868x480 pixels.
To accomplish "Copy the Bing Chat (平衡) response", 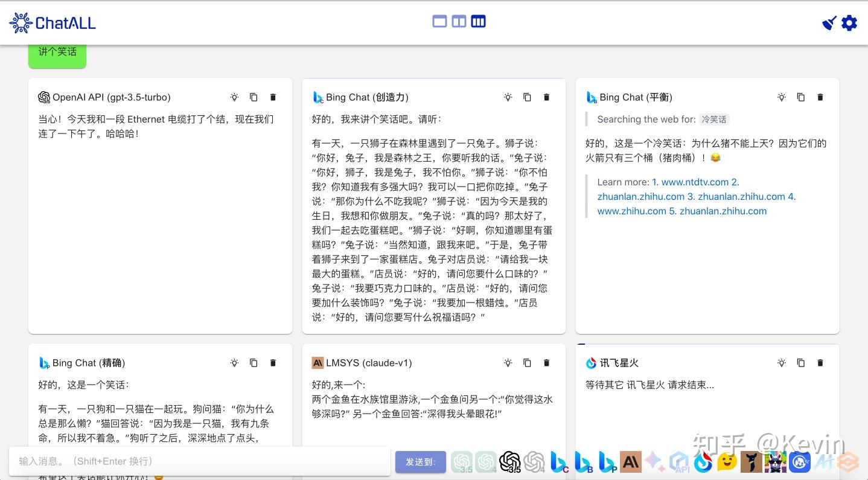I will pyautogui.click(x=800, y=97).
